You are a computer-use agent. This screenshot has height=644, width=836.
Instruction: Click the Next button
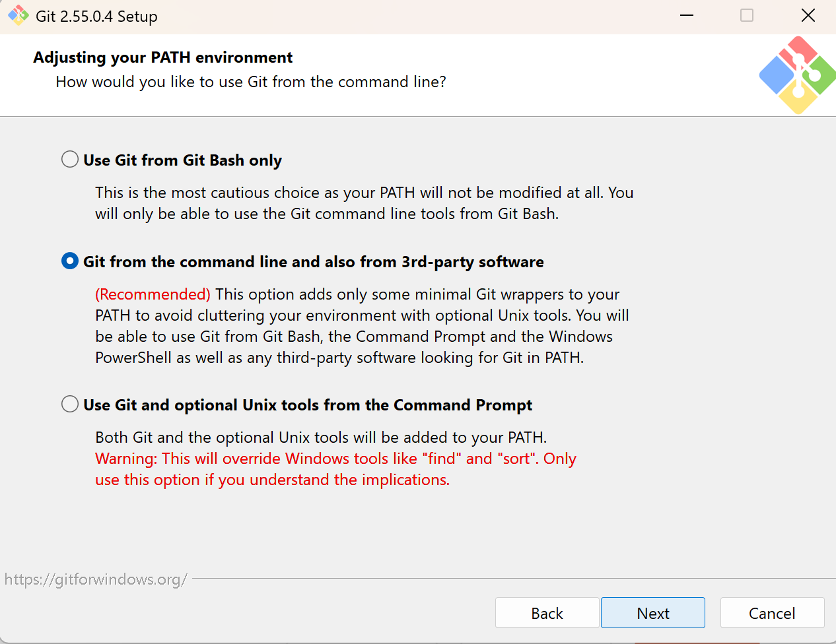point(652,613)
